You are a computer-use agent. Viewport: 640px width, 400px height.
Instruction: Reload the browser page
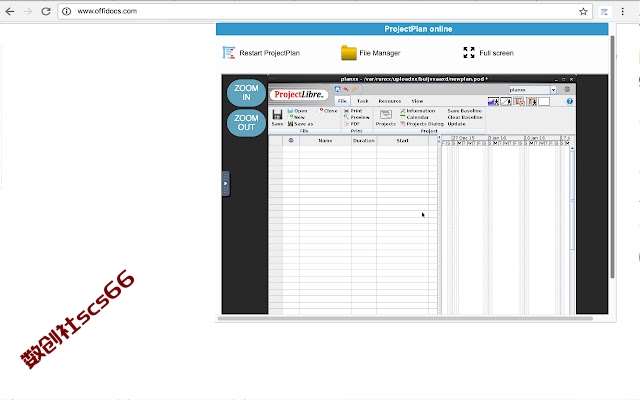click(46, 11)
